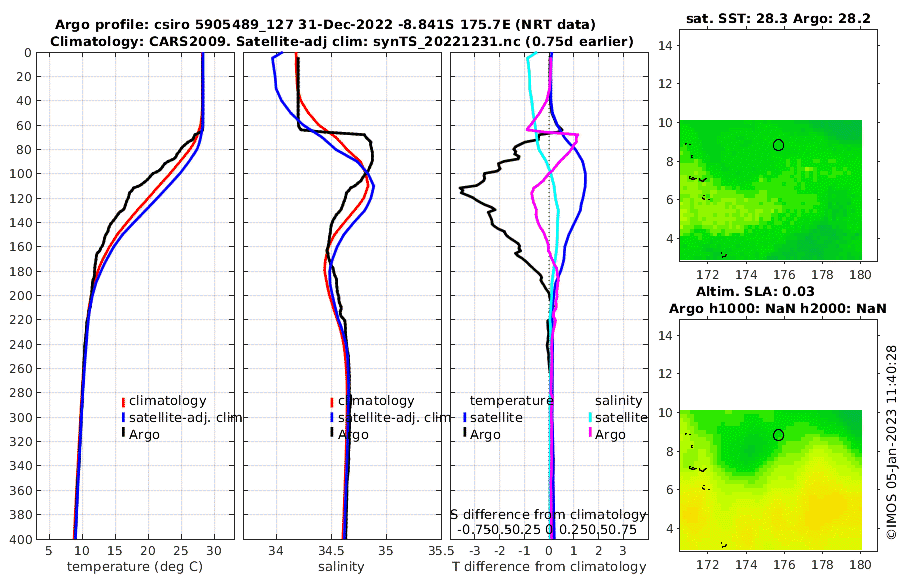Click the 'Altim. SLA: 0.03' heading
900x580 pixels.
pyautogui.click(x=755, y=292)
